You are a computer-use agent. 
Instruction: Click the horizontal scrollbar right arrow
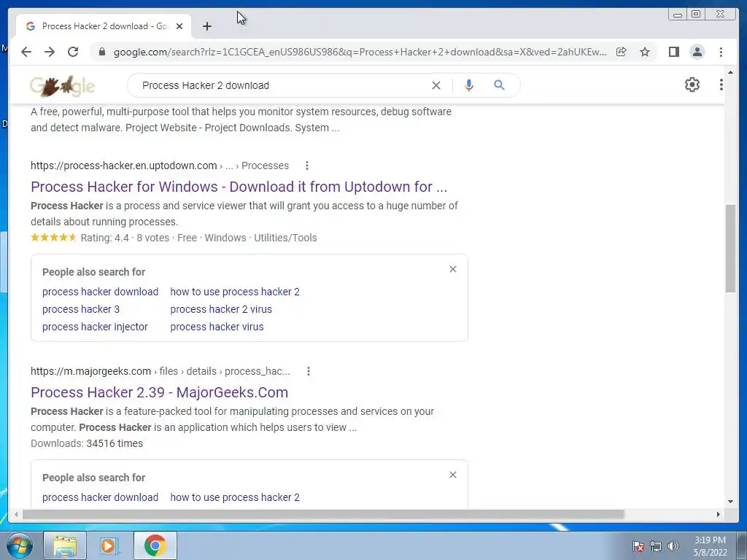click(x=719, y=514)
